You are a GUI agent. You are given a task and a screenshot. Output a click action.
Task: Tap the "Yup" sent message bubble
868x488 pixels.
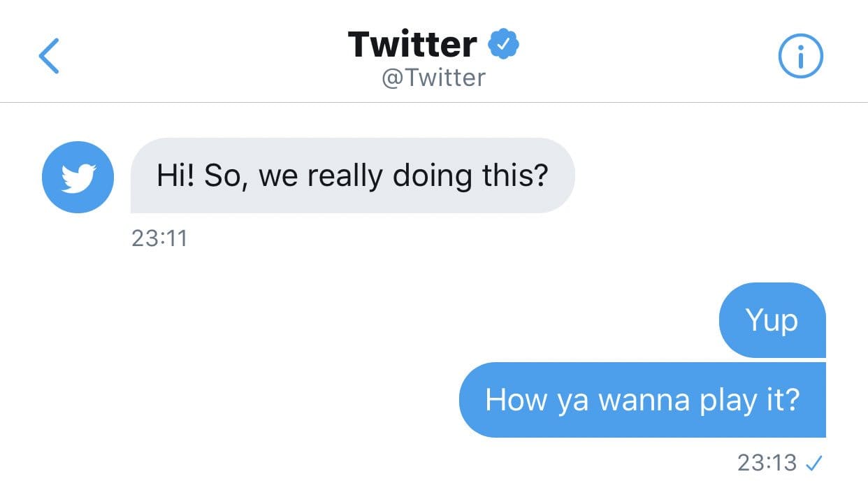pos(772,320)
